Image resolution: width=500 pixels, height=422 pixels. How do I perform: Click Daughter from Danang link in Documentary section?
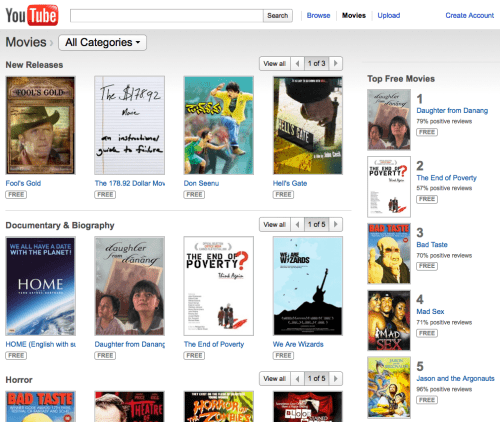tap(130, 344)
